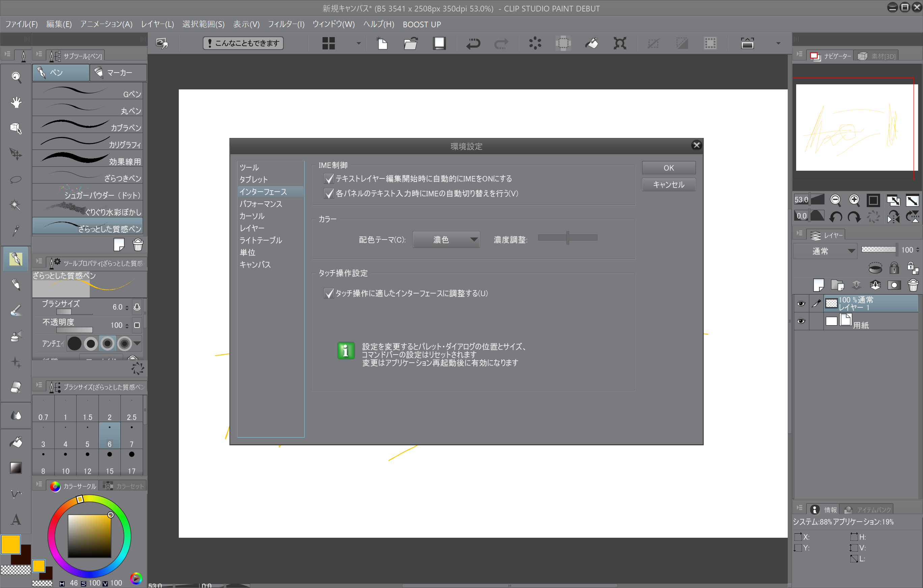The width and height of the screenshot is (923, 588).
Task: Expand the anti-aliasing options arrow
Action: (138, 343)
